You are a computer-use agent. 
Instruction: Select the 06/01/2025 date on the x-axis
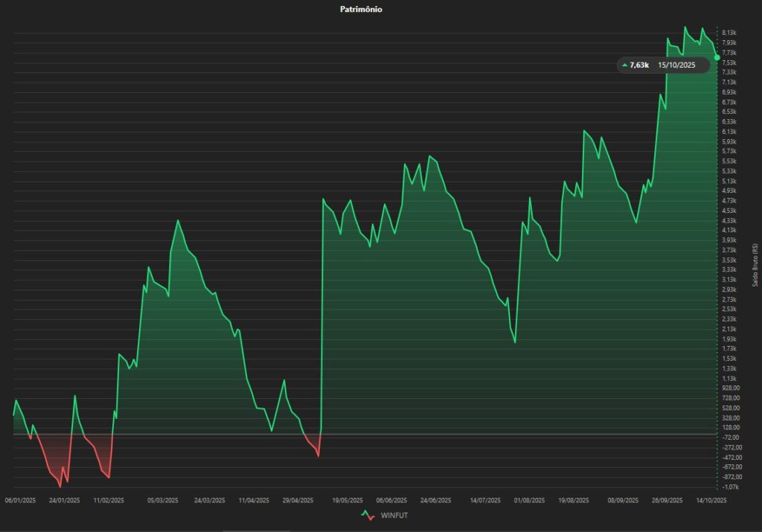click(x=21, y=501)
